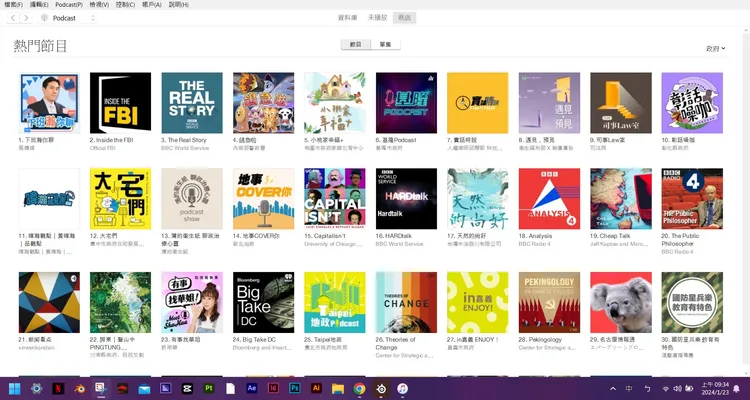Viewport: 750px width, 400px height.
Task: Open the '28. Pekingology' title link
Action: [x=540, y=340]
